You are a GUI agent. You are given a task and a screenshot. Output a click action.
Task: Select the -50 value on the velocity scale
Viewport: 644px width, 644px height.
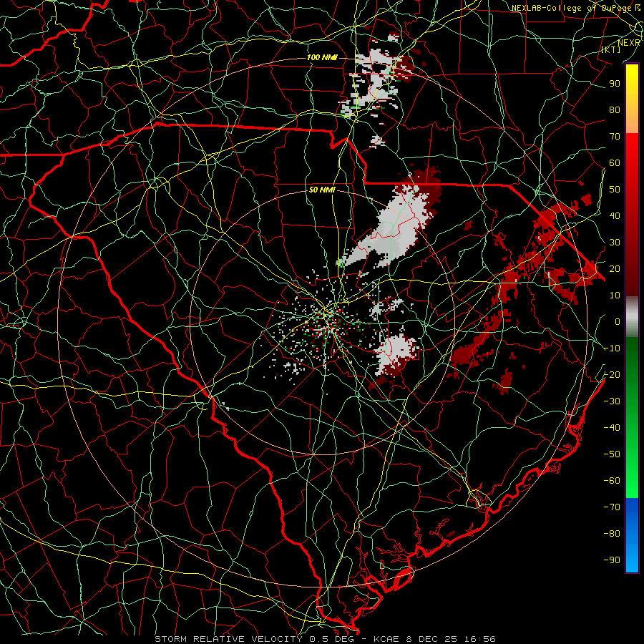tap(612, 454)
